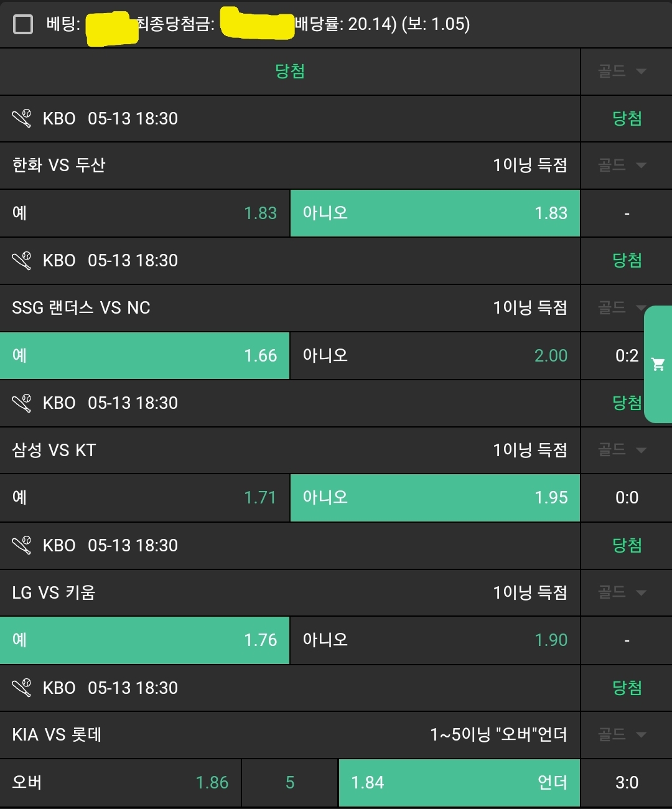Open 골드 dropdown for KIA VS 롯데
Viewport: 672px width, 809px height.
(623, 735)
